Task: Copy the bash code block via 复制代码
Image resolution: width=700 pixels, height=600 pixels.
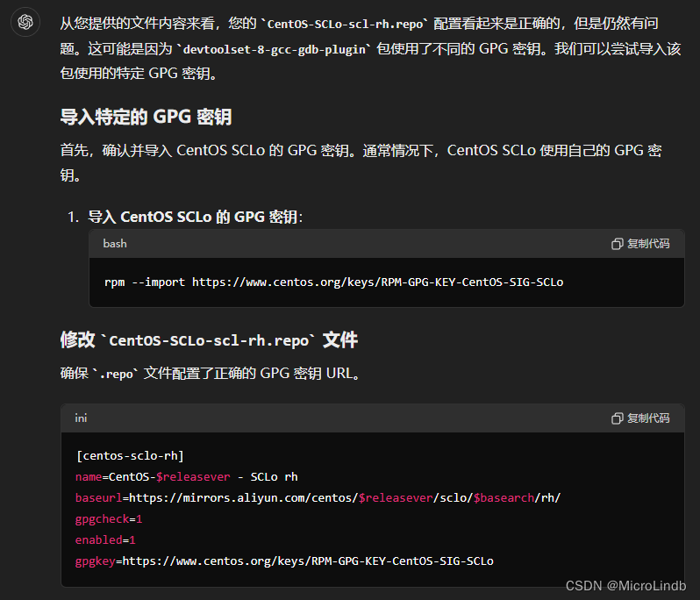Action: 640,244
